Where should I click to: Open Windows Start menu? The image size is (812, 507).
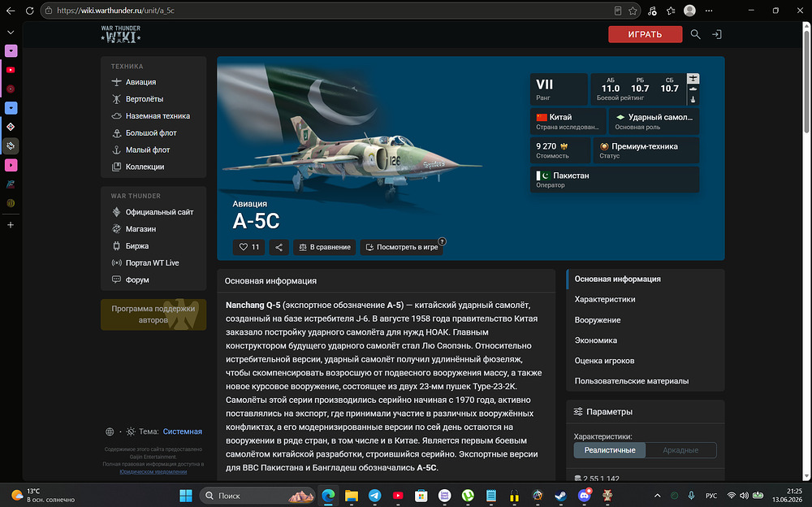[186, 496]
